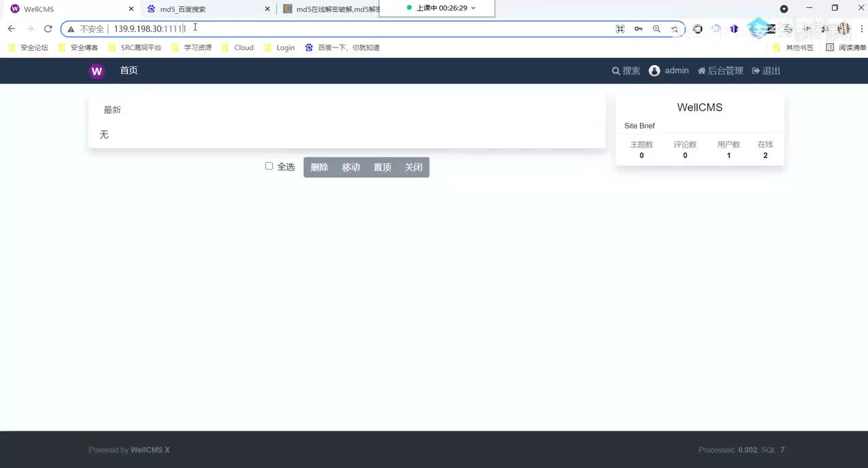Open the Login bookmark folder

pos(279,47)
